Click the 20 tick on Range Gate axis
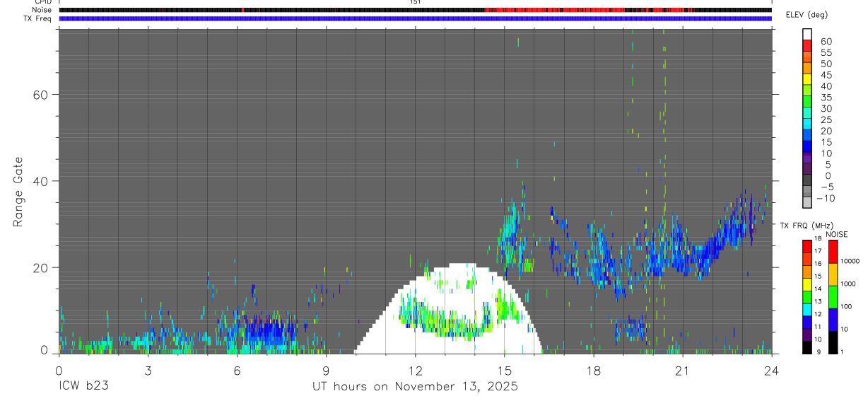 (40, 267)
